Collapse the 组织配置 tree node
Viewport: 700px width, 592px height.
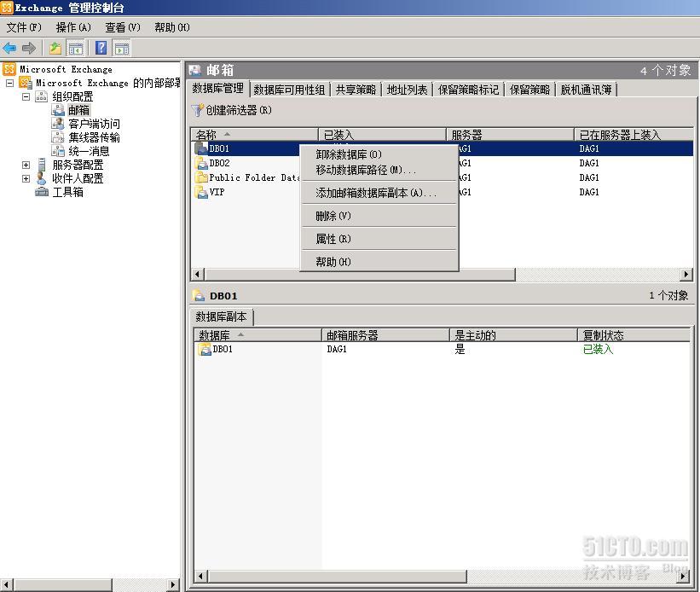26,96
